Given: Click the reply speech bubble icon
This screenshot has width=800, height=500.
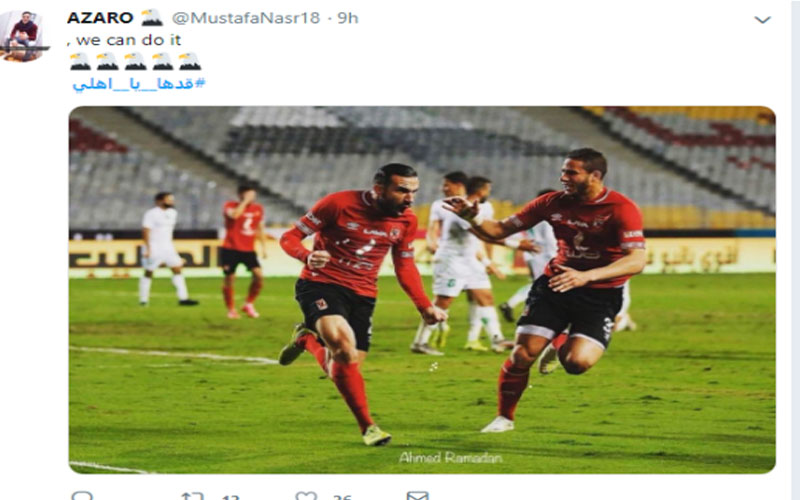Looking at the screenshot, I should 82,495.
